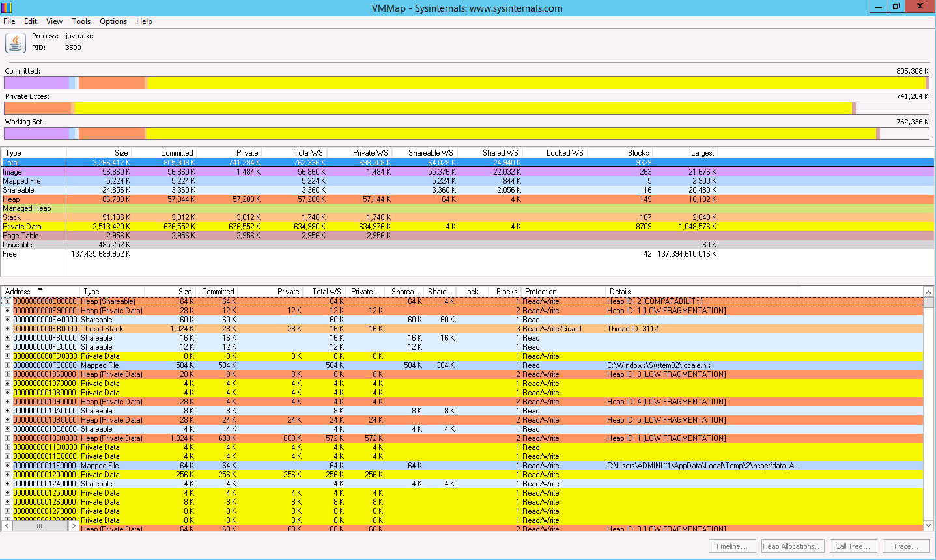
Task: Select the hsperfdata temp file path entry
Action: pyautogui.click(x=703, y=466)
